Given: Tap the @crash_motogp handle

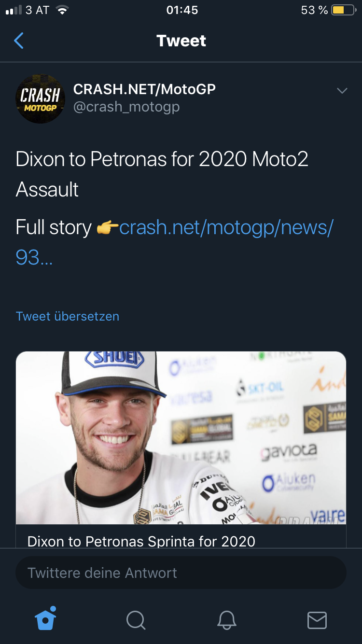Looking at the screenshot, I should tap(126, 107).
